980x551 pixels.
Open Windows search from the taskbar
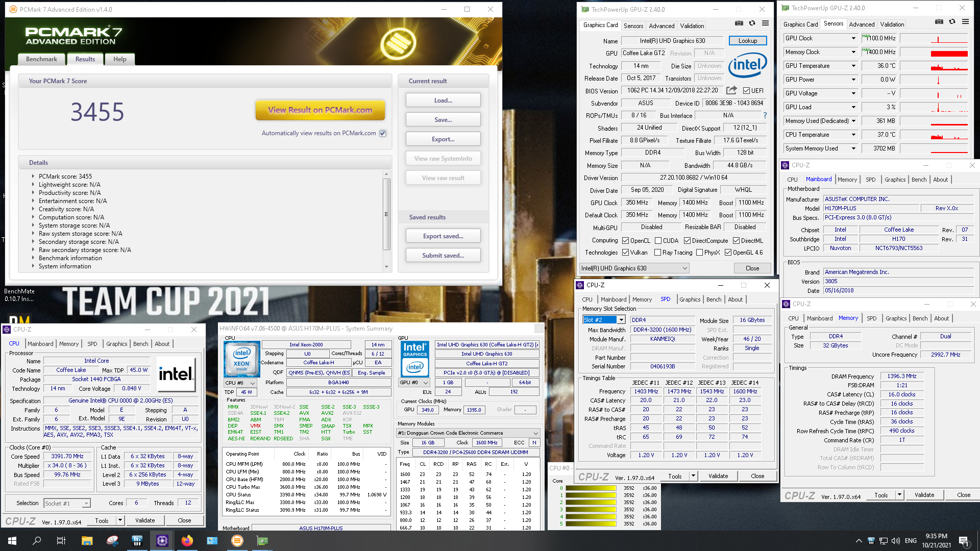point(37,541)
